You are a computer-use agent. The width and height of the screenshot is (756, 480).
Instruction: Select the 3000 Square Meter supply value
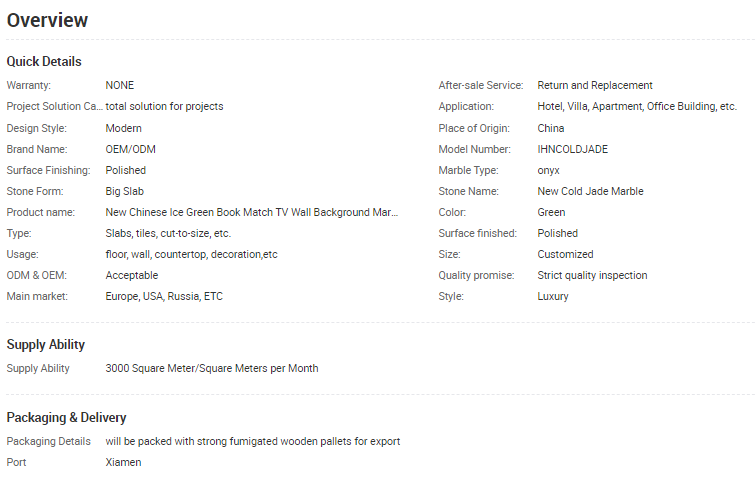pyautogui.click(x=212, y=368)
